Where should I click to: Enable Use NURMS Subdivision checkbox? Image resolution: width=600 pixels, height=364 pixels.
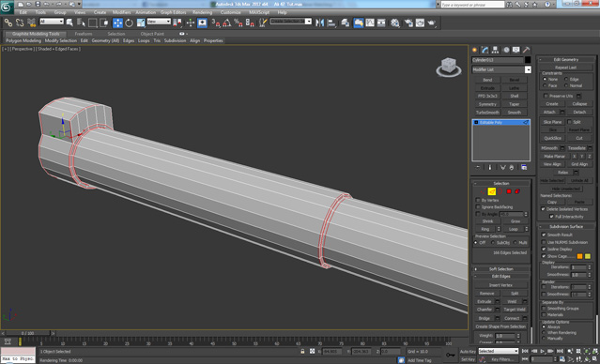544,242
